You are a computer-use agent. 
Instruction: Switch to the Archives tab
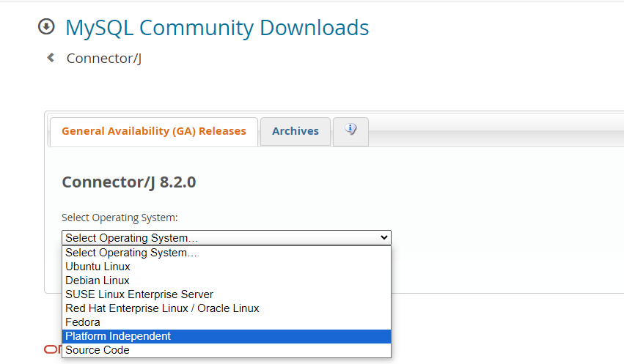296,132
